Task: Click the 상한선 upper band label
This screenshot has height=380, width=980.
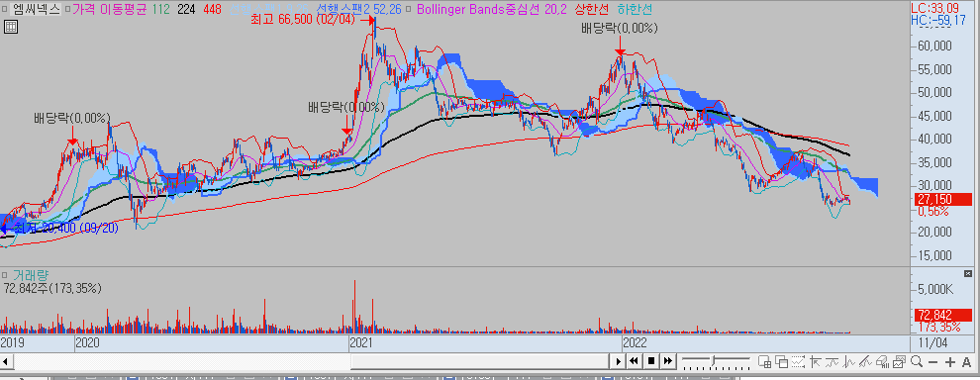Action: tap(591, 9)
